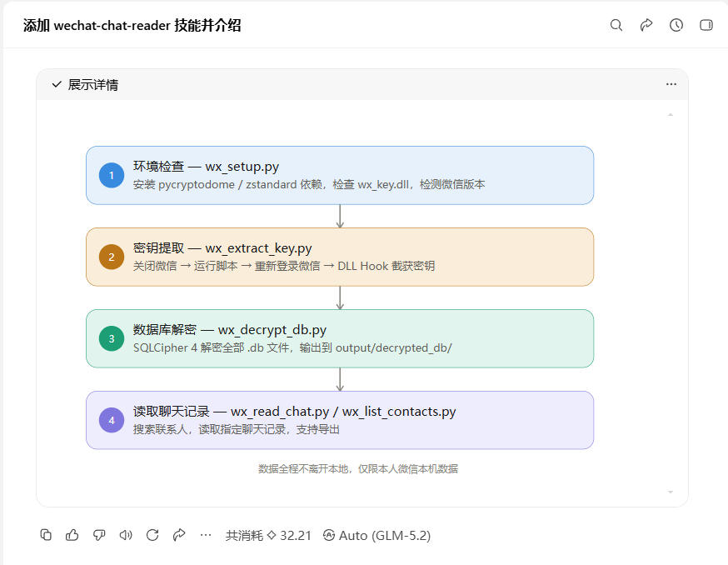Image resolution: width=728 pixels, height=565 pixels.
Task: Read the response aloud with the speaker icon
Action: point(126,535)
